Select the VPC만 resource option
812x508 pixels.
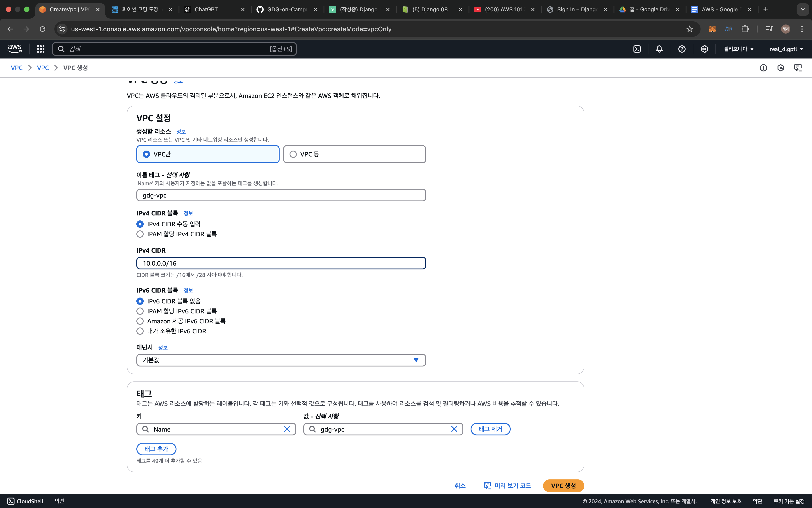click(208, 154)
